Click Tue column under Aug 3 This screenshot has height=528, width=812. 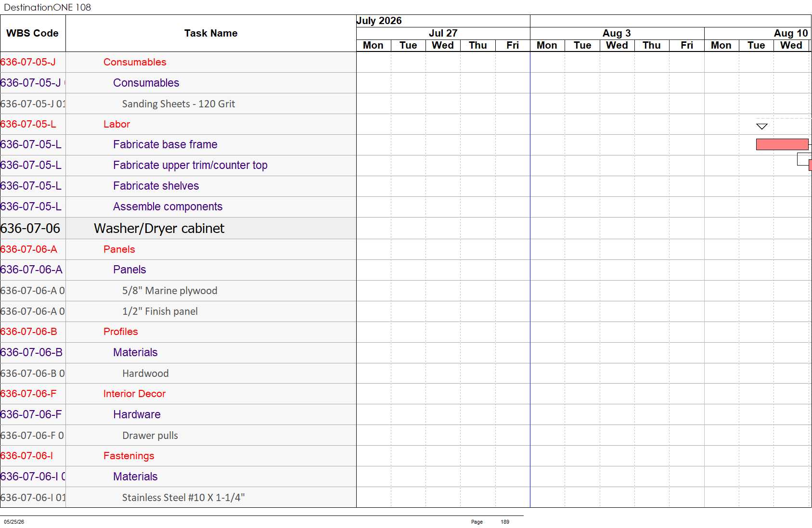tap(582, 45)
